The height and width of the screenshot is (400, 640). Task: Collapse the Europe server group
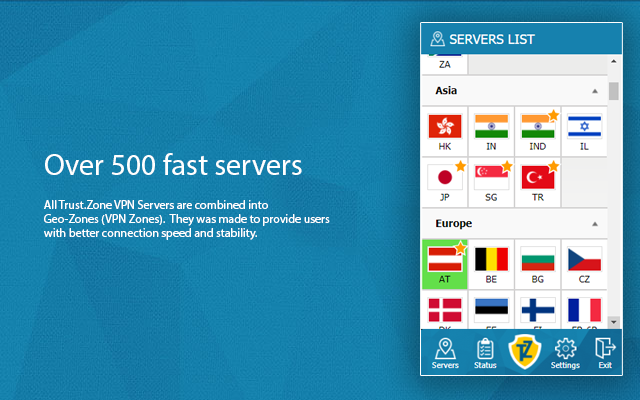(x=595, y=224)
